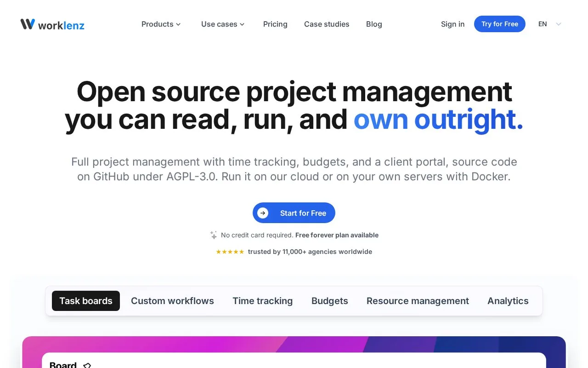Screen dimensions: 588x368
Task: Go to Case studies
Action: coord(327,24)
